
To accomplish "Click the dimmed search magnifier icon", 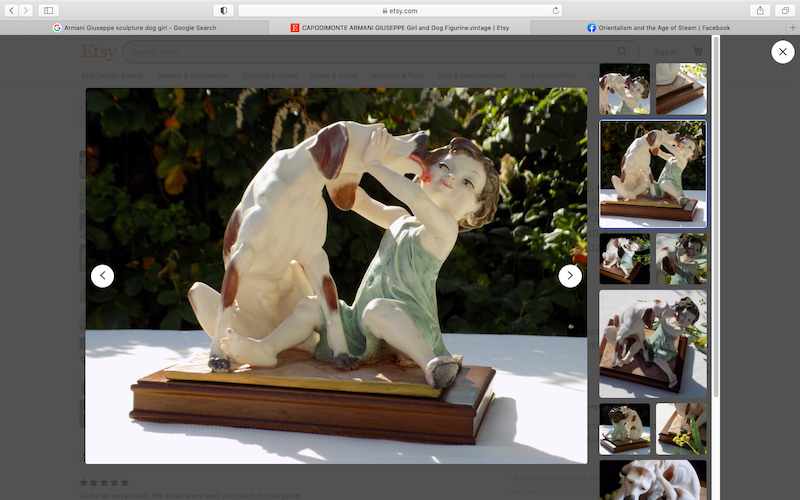I will click(622, 52).
